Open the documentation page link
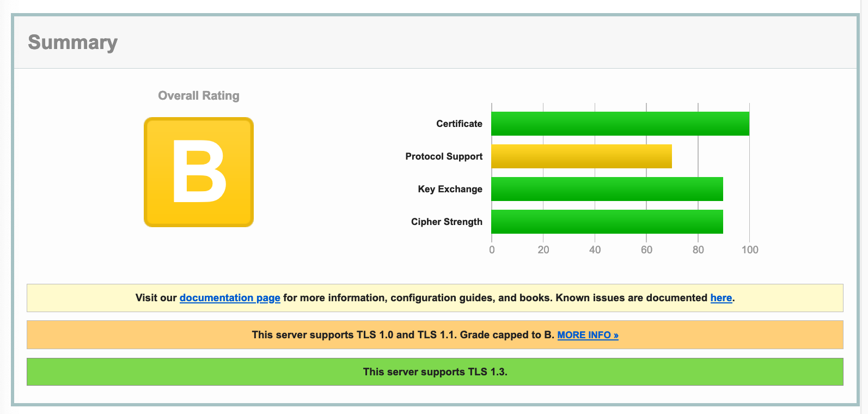This screenshot has width=868, height=414. [x=230, y=298]
